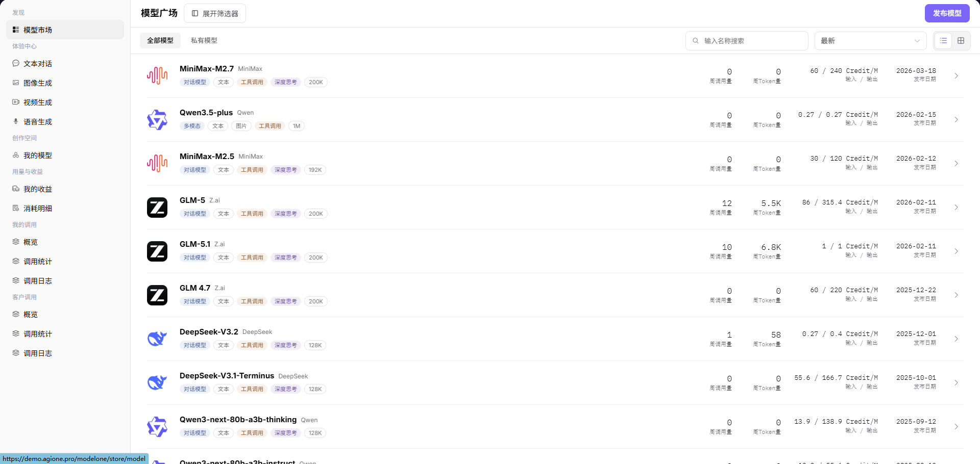
Task: Click the 图像生成 picture icon
Action: 16,83
